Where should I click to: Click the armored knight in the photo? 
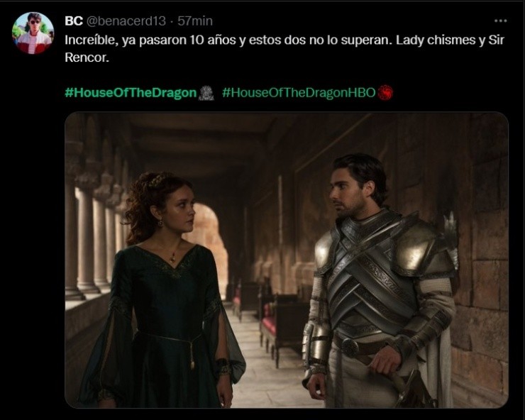[x=380, y=282]
